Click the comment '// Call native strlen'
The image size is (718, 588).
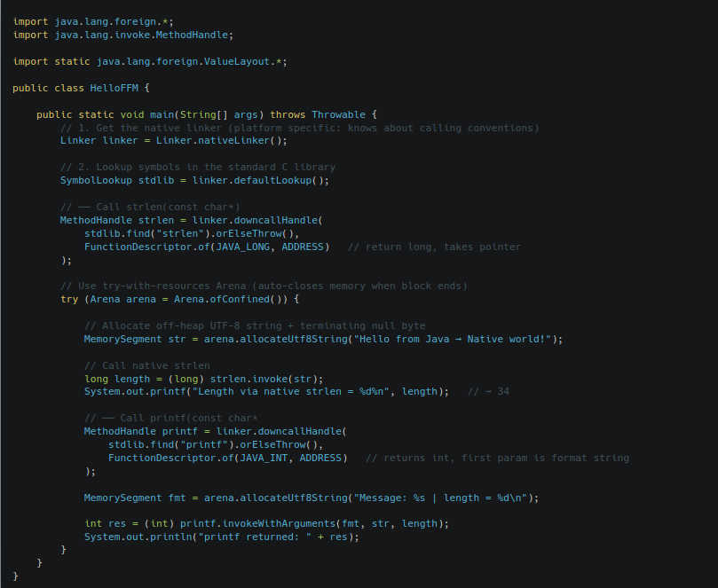coord(147,365)
